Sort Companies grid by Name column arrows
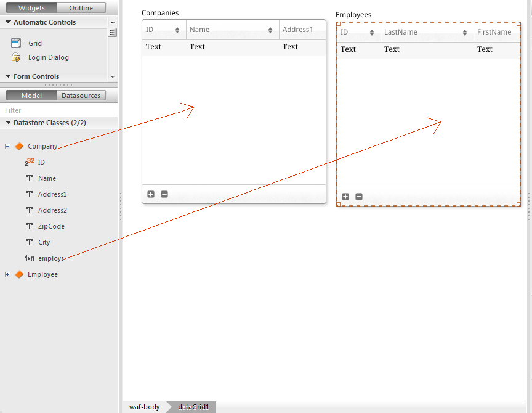 270,30
